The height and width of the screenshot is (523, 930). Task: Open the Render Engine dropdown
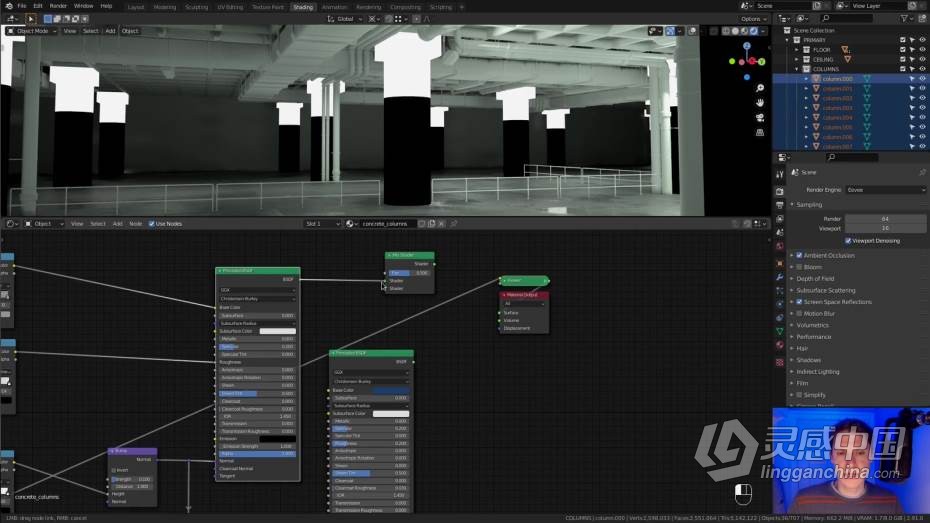pos(886,190)
